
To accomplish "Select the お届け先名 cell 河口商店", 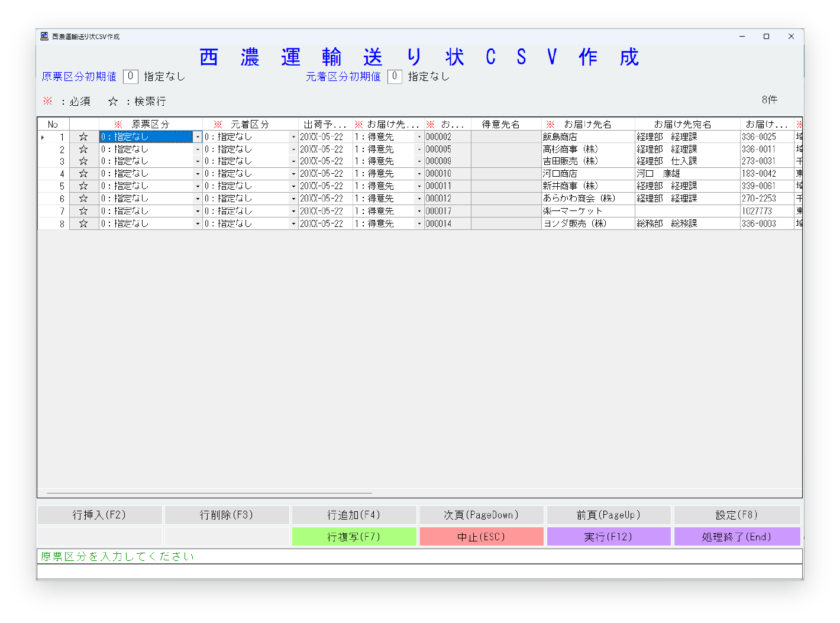I will pyautogui.click(x=588, y=174).
